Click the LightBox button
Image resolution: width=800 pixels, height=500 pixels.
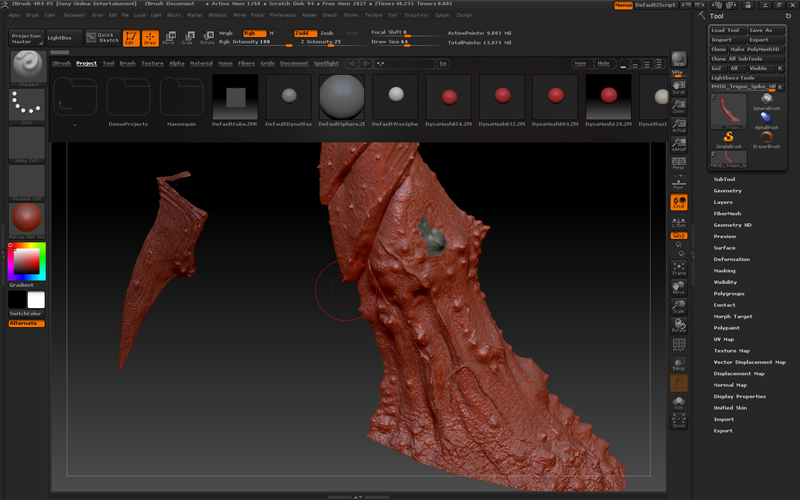(x=64, y=38)
